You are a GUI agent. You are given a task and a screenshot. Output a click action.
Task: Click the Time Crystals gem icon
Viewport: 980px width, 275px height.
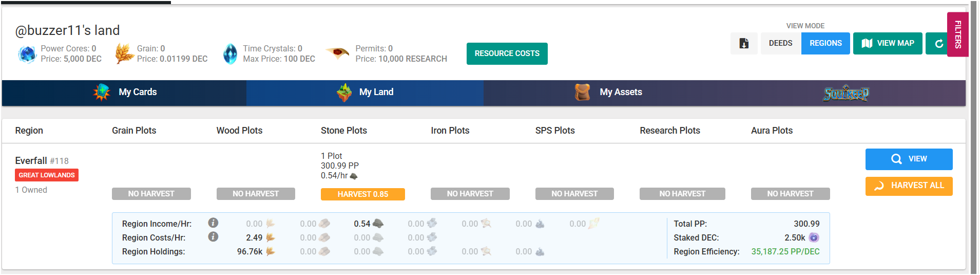[x=230, y=53]
